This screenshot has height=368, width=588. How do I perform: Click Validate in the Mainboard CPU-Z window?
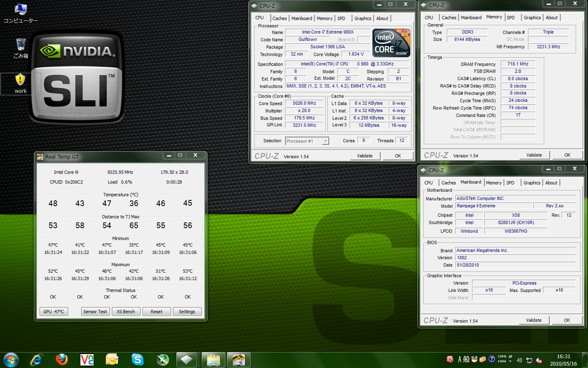534,320
